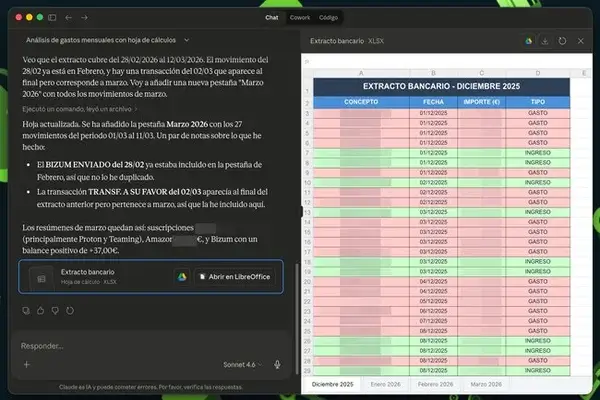Save preview to Google Drive icon in header

(x=528, y=41)
